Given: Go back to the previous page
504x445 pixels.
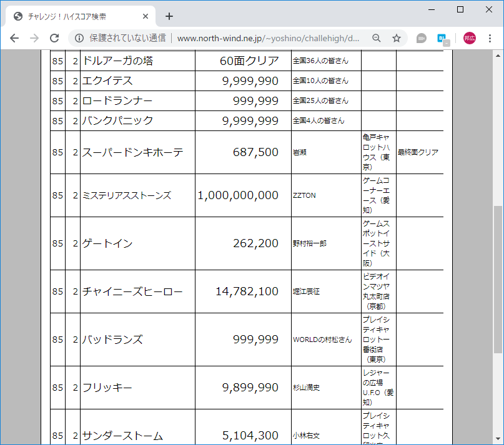Looking at the screenshot, I should point(14,38).
